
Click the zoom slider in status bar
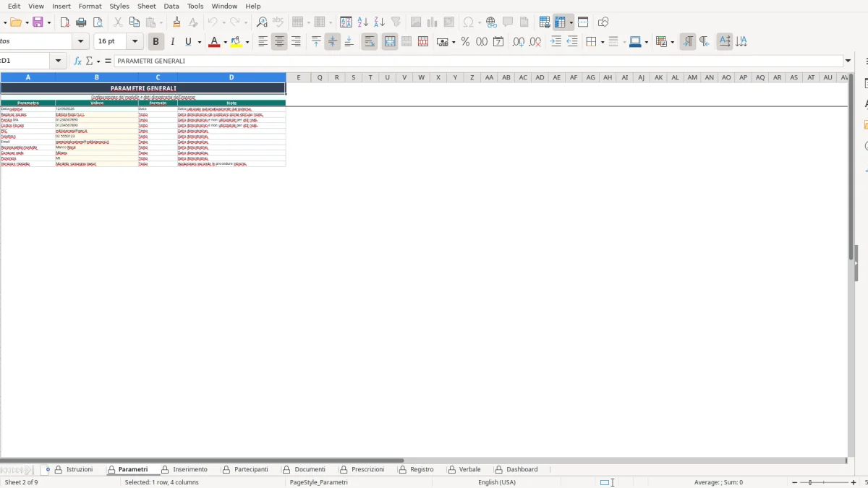(825, 482)
